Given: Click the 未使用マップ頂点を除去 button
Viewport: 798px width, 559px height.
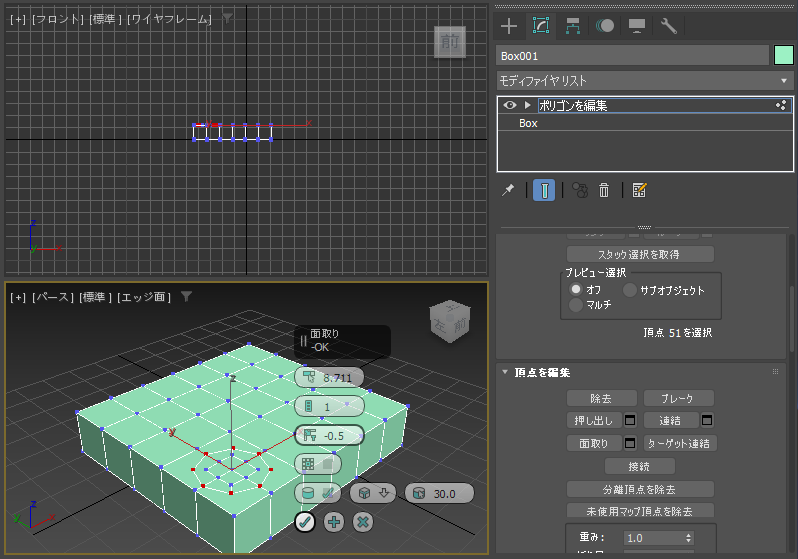Looking at the screenshot, I should click(x=640, y=511).
